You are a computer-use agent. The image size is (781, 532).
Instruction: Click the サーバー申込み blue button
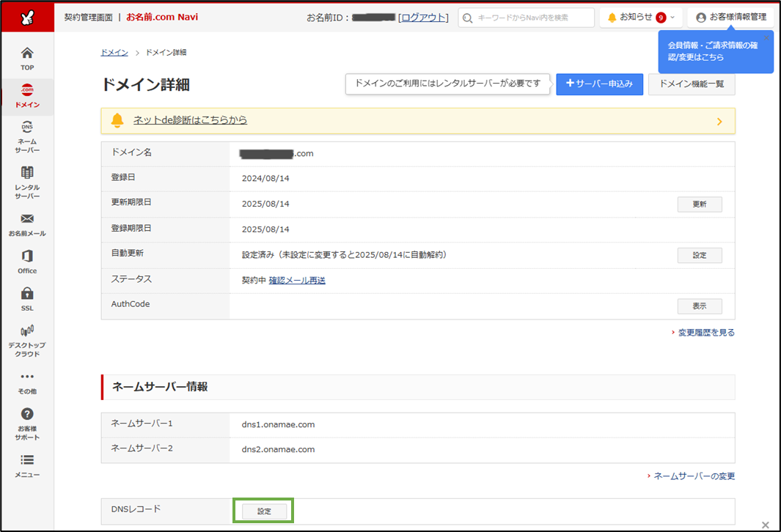point(600,84)
